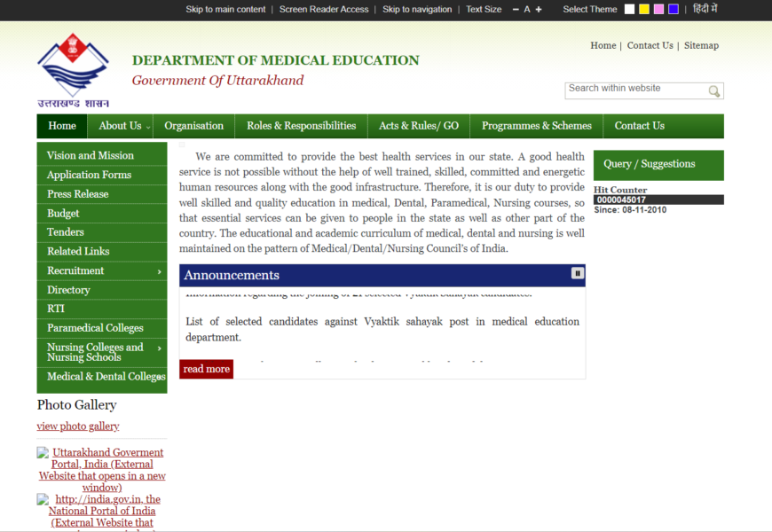
Task: Select the yellow theme swatch
Action: point(644,10)
